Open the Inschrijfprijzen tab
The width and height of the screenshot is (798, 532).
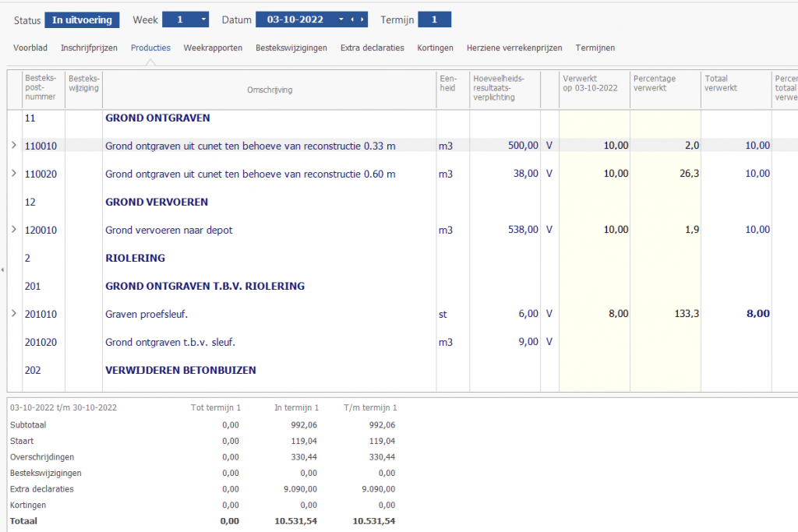(89, 48)
